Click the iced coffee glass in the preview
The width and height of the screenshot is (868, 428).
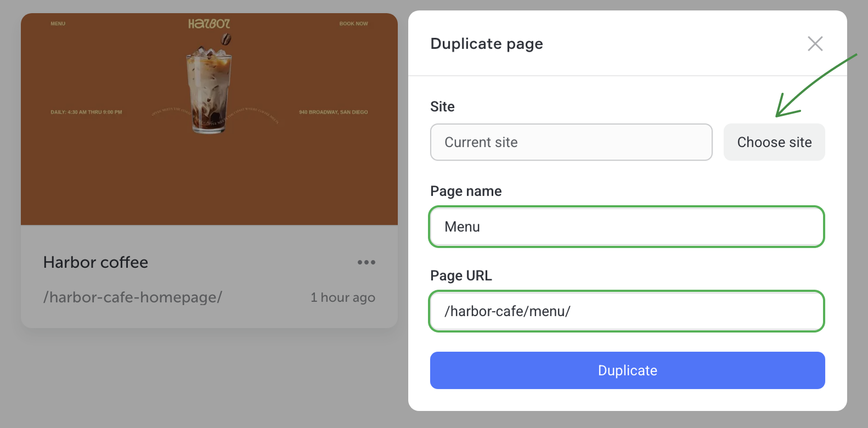[x=208, y=91]
